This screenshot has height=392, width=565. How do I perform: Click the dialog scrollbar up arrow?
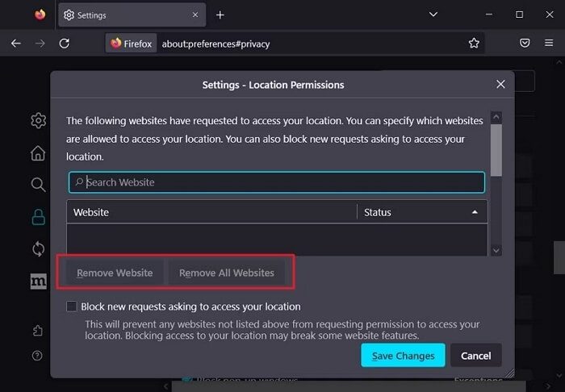(496, 117)
